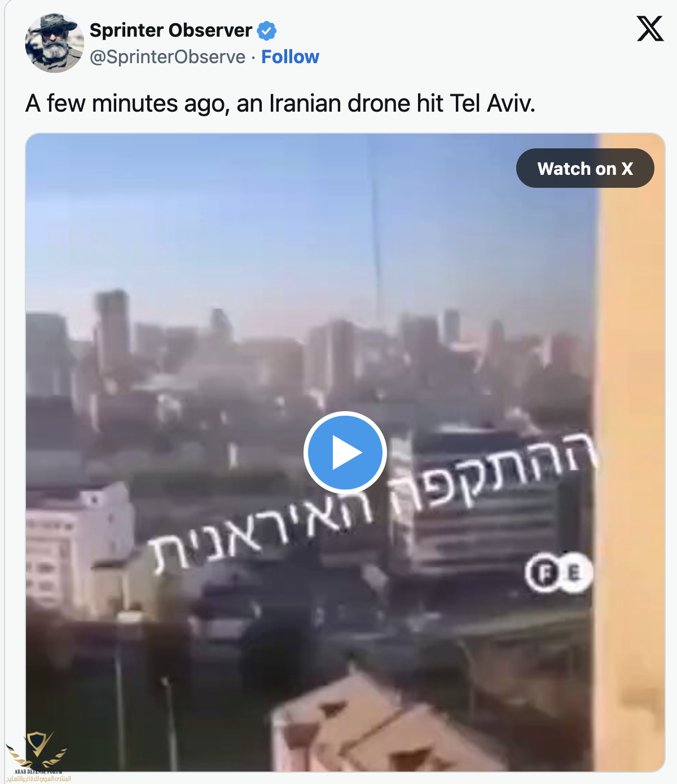Click the Watch on X button
The width and height of the screenshot is (677, 784).
tap(585, 168)
